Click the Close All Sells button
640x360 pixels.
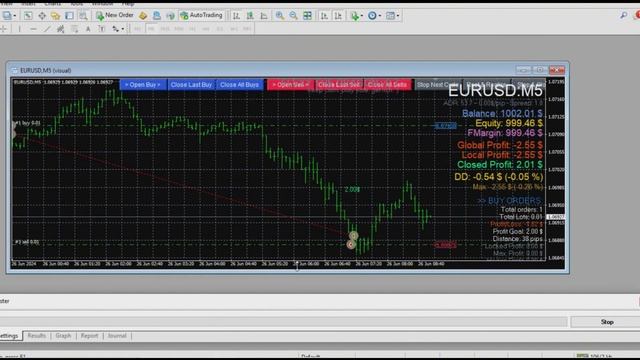[387, 84]
